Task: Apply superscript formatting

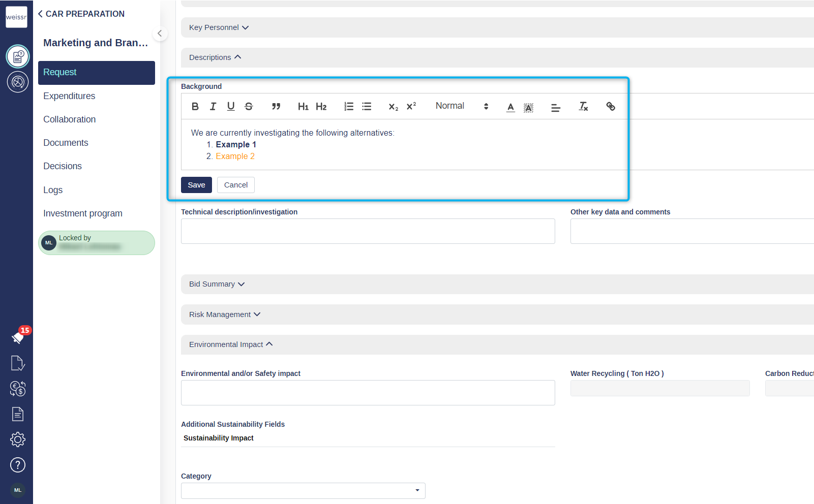Action: coord(411,106)
